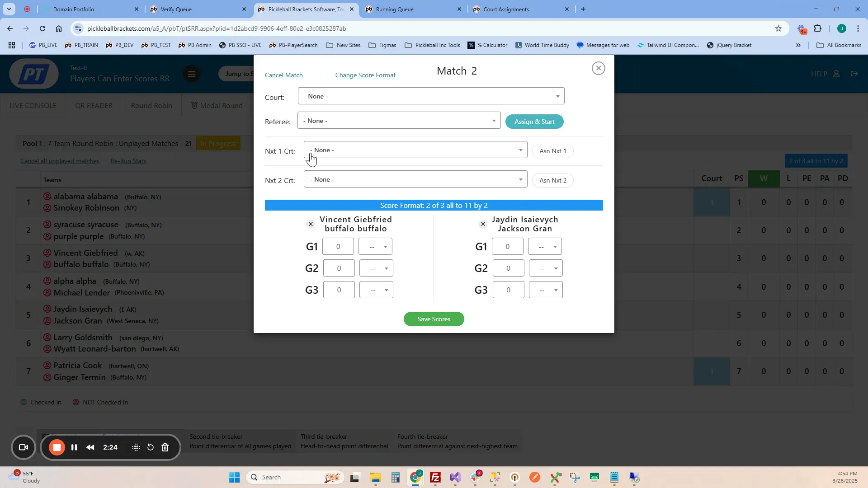Click the stop recording button

point(57,447)
